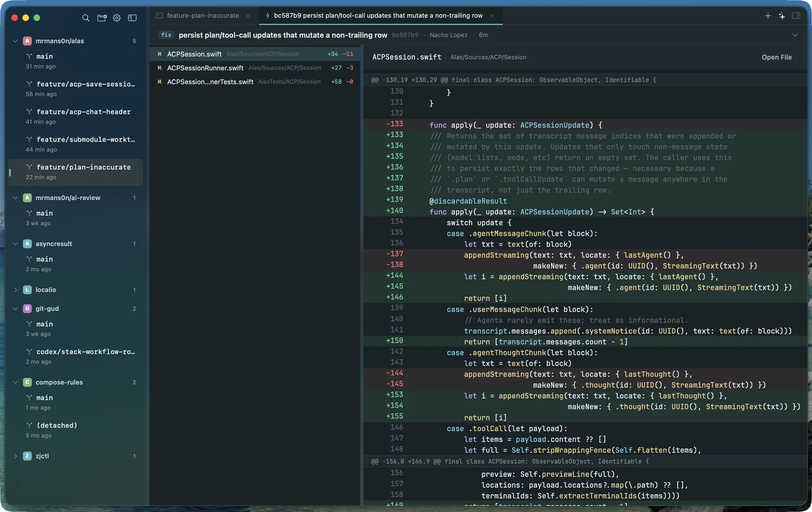812x512 pixels.
Task: Click the mrmans0n/ai-review avatar icon
Action: 27,198
